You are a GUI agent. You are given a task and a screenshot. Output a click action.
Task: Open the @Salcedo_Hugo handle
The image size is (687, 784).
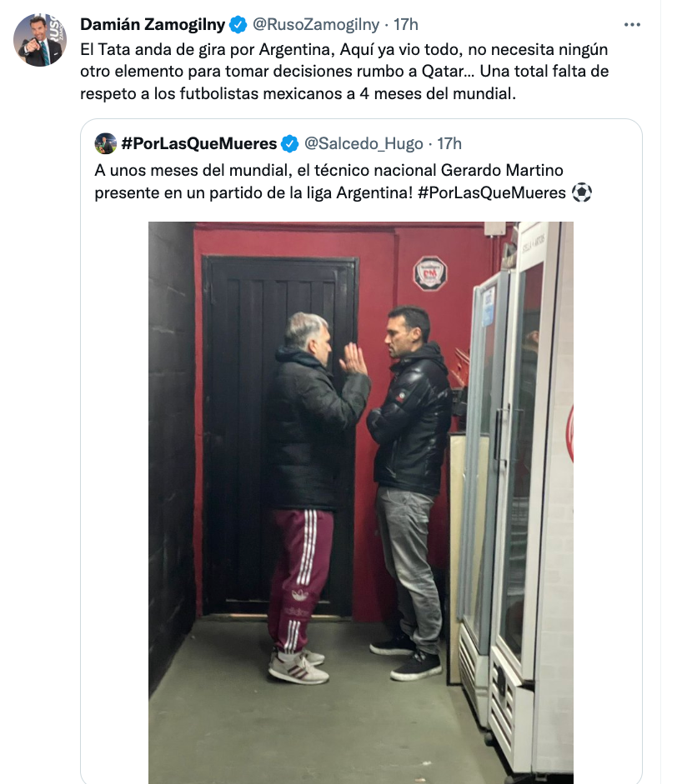tap(364, 144)
